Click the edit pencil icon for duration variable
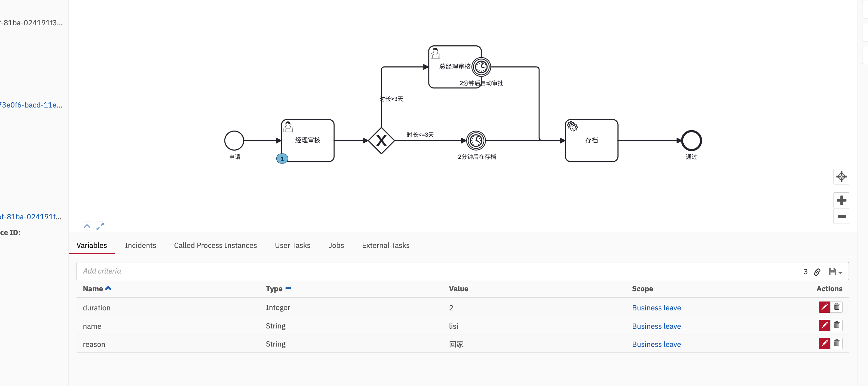868x386 pixels. click(x=824, y=307)
